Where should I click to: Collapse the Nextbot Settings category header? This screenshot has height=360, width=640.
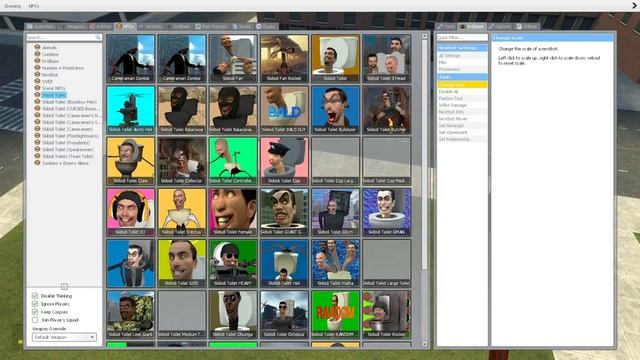(x=462, y=48)
